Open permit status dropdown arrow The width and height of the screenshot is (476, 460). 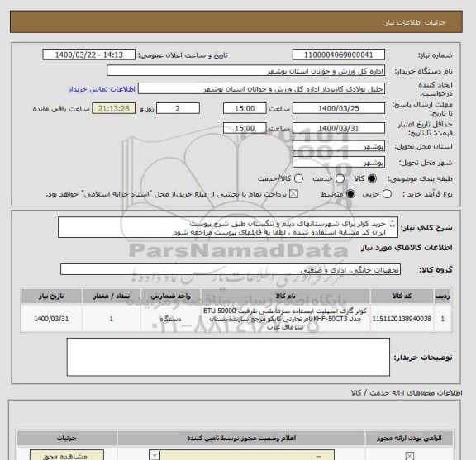pyautogui.click(x=155, y=455)
